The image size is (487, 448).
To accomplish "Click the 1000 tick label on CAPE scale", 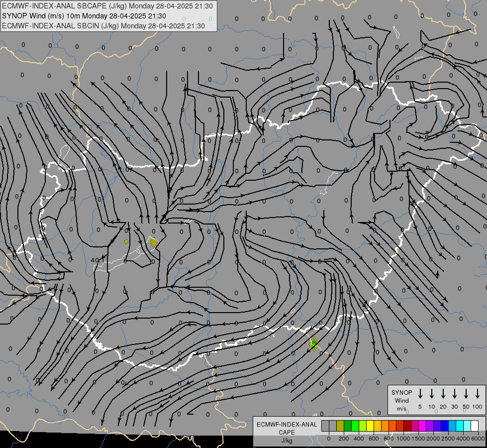I will coord(403,439).
